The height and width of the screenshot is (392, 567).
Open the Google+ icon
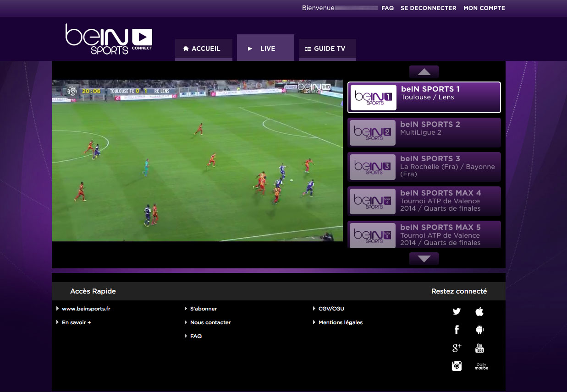pyautogui.click(x=457, y=348)
